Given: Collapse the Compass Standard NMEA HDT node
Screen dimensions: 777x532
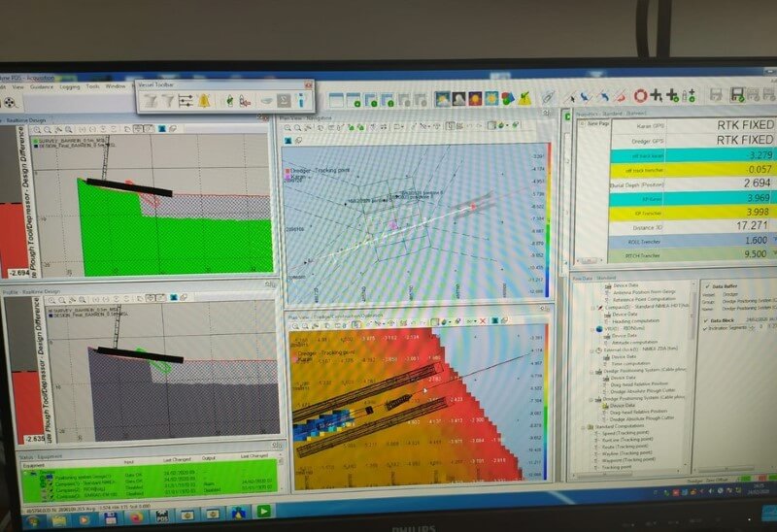Looking at the screenshot, I should click(592, 307).
